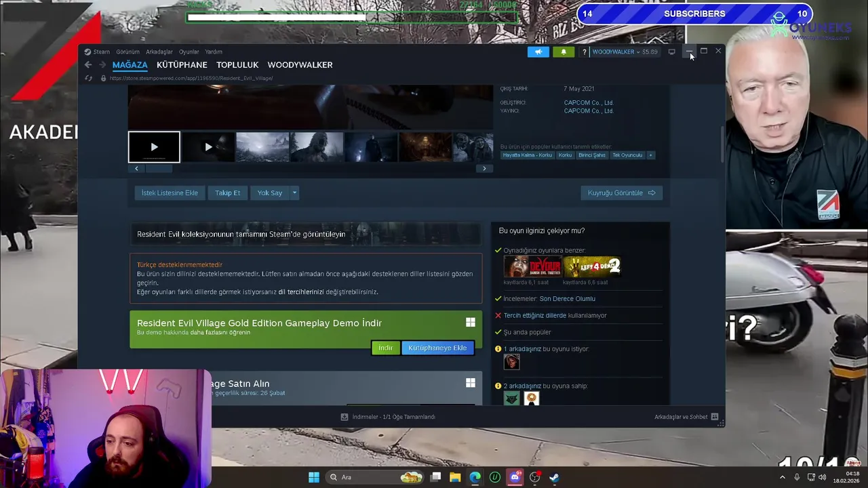The image size is (868, 488).
Task: Click the store page vertical scrollbar
Action: 722,146
